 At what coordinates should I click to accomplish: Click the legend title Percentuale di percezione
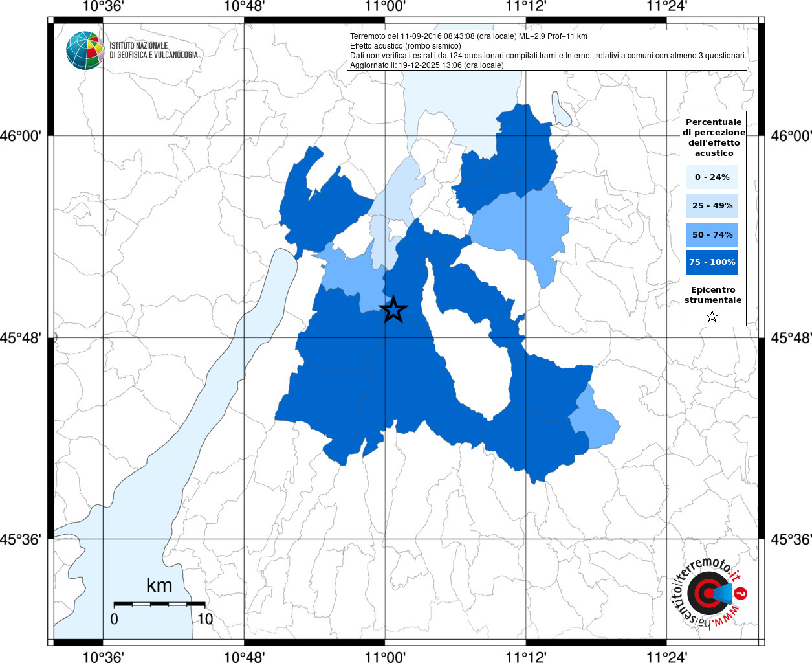click(714, 138)
